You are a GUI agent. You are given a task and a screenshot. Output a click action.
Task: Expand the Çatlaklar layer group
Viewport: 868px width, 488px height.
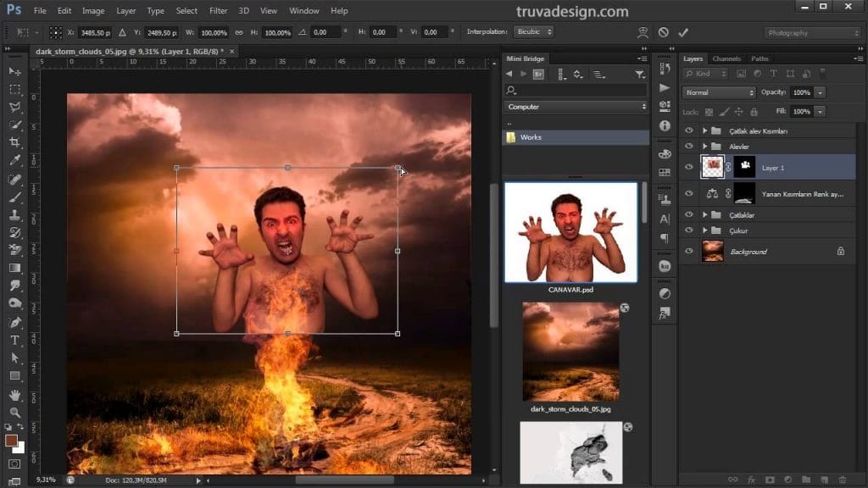coord(704,215)
